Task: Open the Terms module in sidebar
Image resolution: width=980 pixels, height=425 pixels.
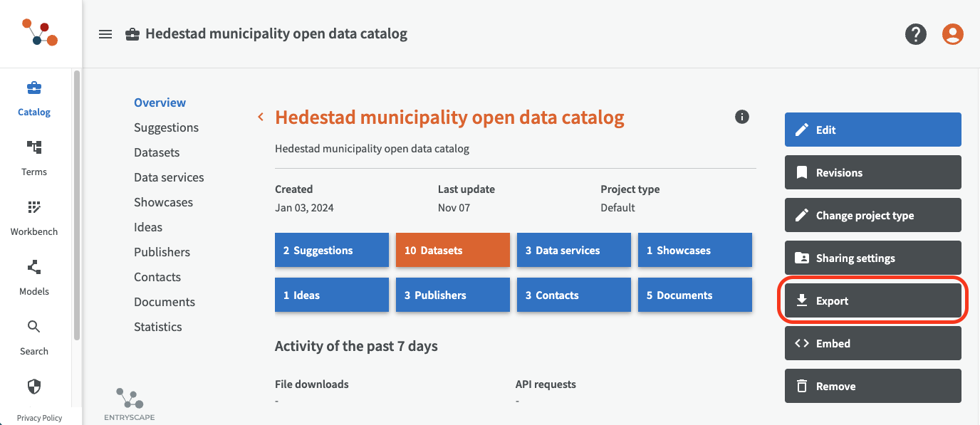Action: [x=34, y=157]
